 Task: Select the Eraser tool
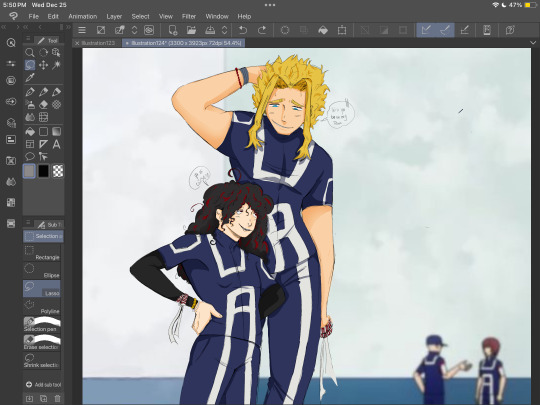point(43,104)
